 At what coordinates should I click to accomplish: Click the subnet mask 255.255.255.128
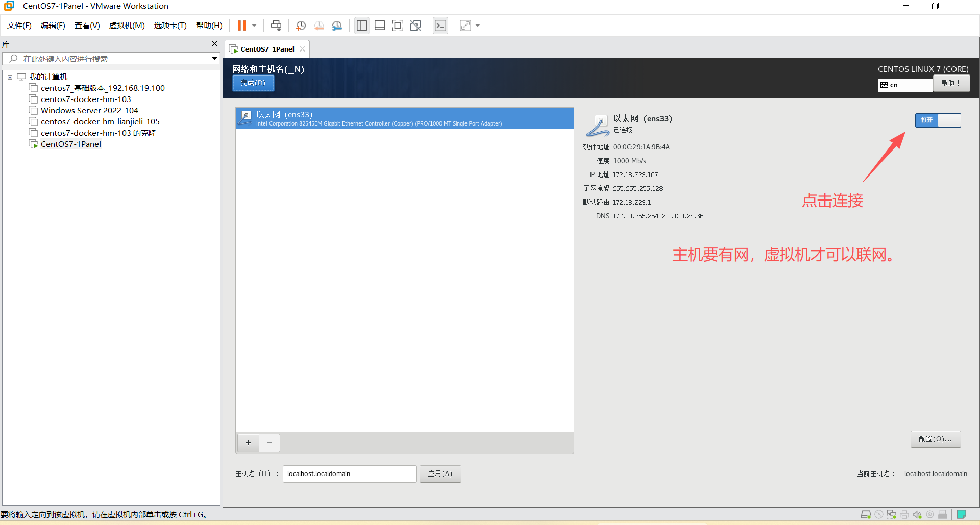(x=638, y=188)
